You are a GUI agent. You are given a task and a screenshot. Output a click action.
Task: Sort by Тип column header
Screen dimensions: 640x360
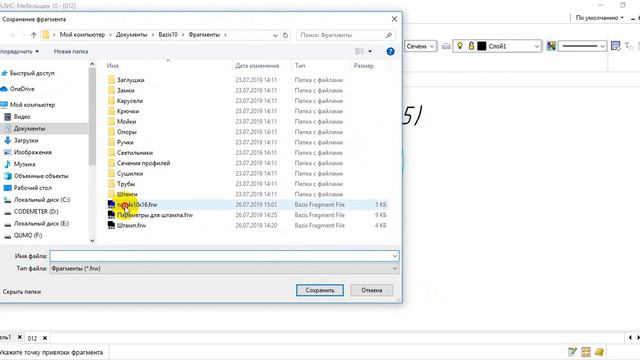click(300, 65)
